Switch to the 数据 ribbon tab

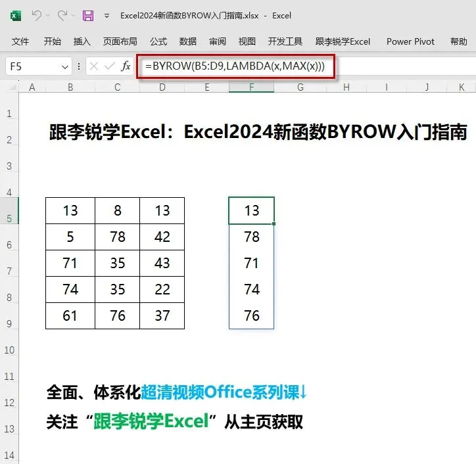point(187,41)
